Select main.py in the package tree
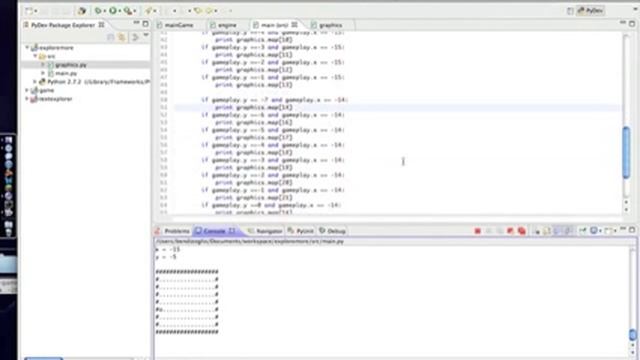Viewport: 640px width, 360px height. (x=66, y=73)
